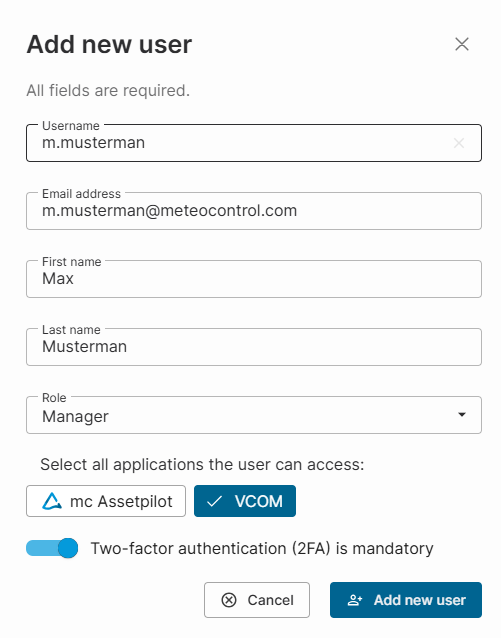Click the Role field label
The height and width of the screenshot is (638, 501).
click(54, 398)
